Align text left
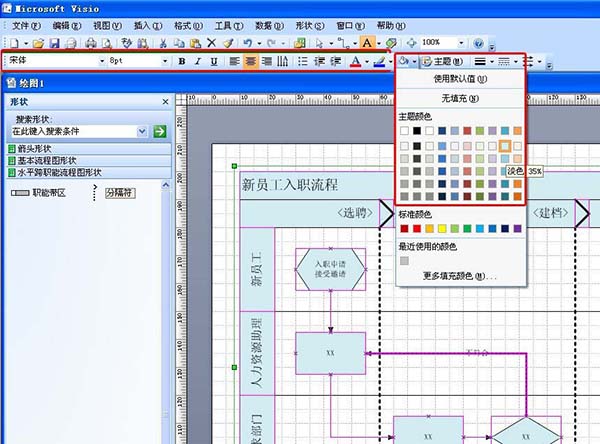Screen dimensions: 600x444 click(x=234, y=61)
